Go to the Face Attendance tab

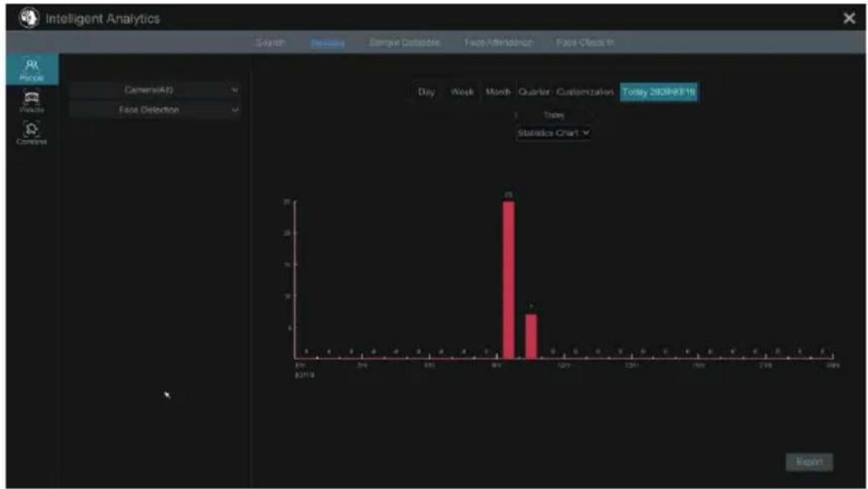pos(498,42)
